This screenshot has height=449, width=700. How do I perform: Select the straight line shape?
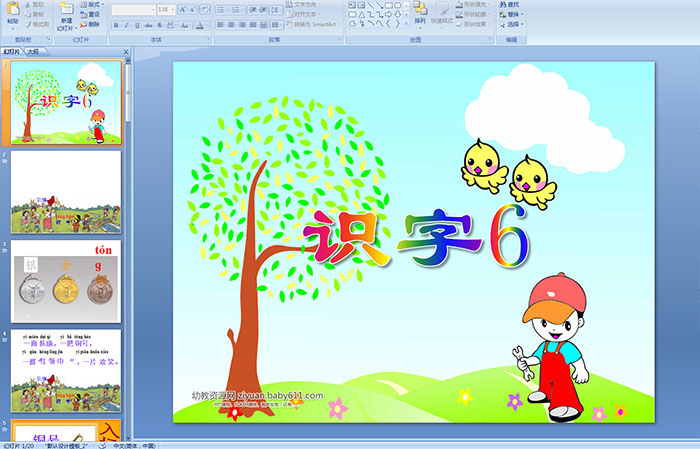371,5
